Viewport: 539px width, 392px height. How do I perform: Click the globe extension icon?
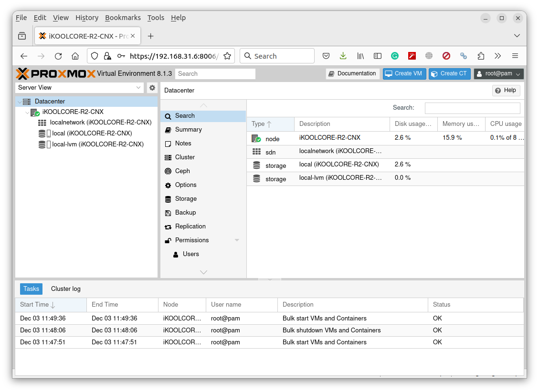(429, 56)
